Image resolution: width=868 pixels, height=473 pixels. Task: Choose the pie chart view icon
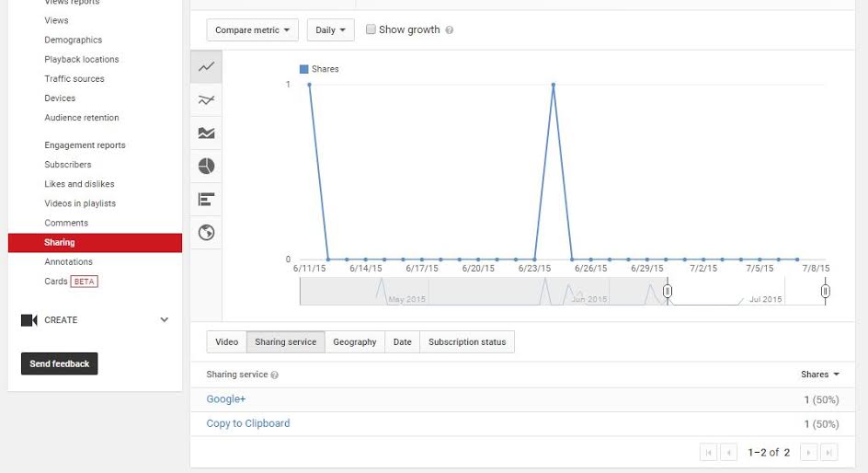pyautogui.click(x=207, y=167)
